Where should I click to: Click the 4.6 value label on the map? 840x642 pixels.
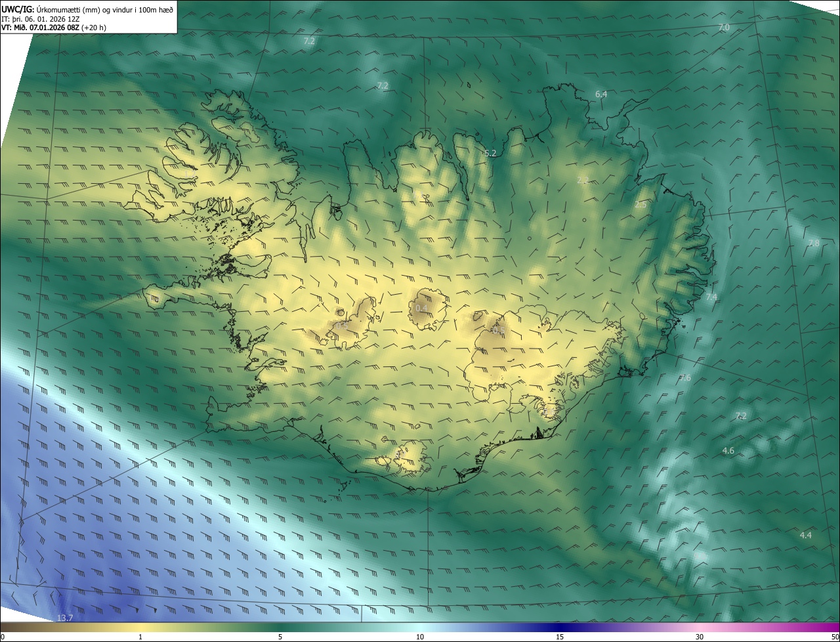[x=728, y=451]
